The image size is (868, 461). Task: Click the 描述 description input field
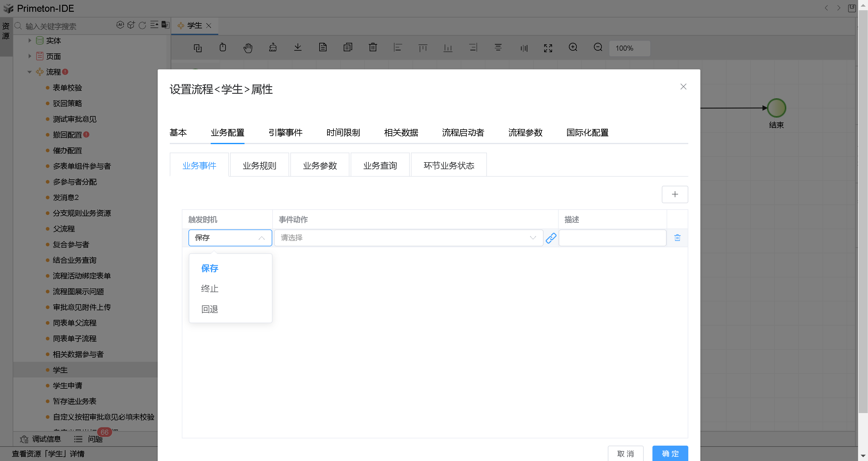612,238
